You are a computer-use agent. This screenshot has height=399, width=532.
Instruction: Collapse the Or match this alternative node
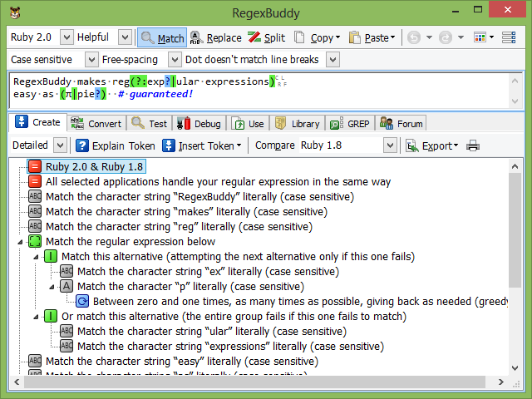pyautogui.click(x=36, y=317)
